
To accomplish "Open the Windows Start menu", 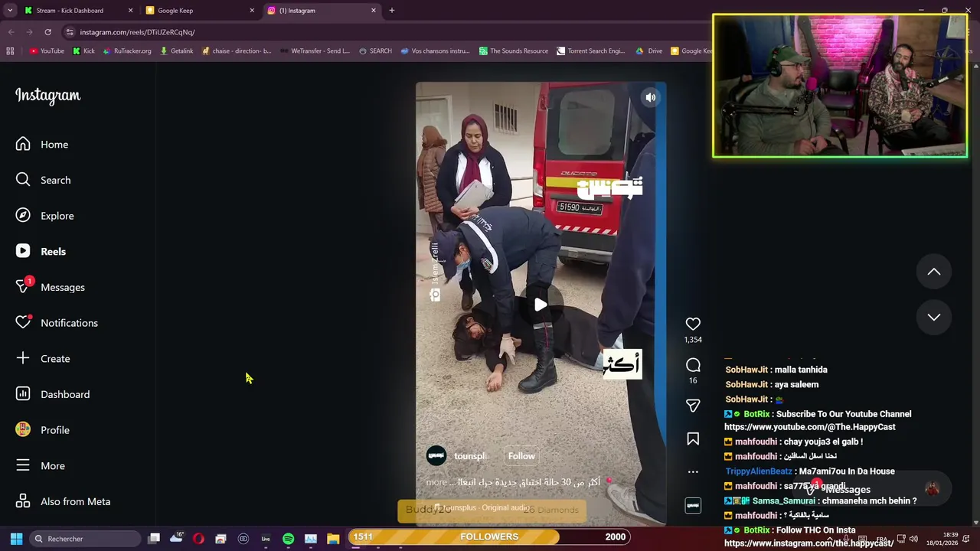I will 16,539.
